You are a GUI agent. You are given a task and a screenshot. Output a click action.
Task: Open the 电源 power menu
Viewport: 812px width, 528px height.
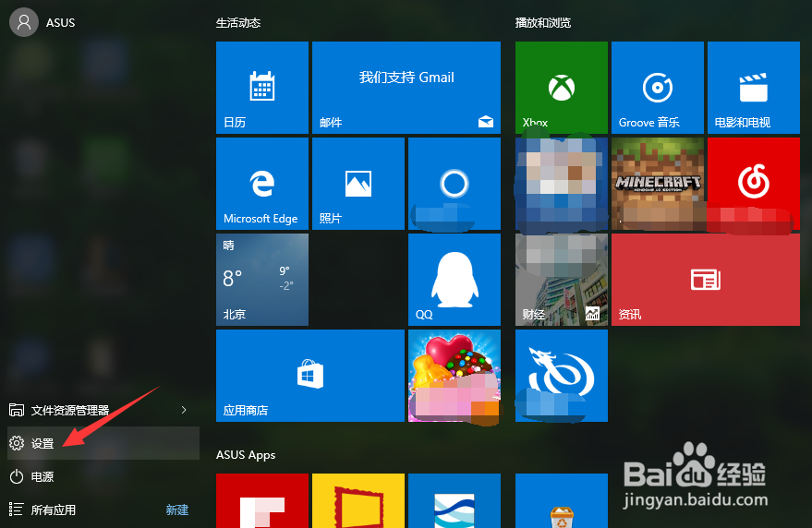pyautogui.click(x=103, y=476)
